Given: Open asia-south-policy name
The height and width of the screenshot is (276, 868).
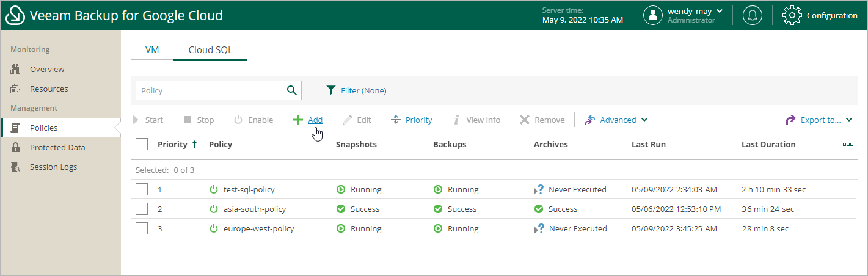Looking at the screenshot, I should coord(255,209).
